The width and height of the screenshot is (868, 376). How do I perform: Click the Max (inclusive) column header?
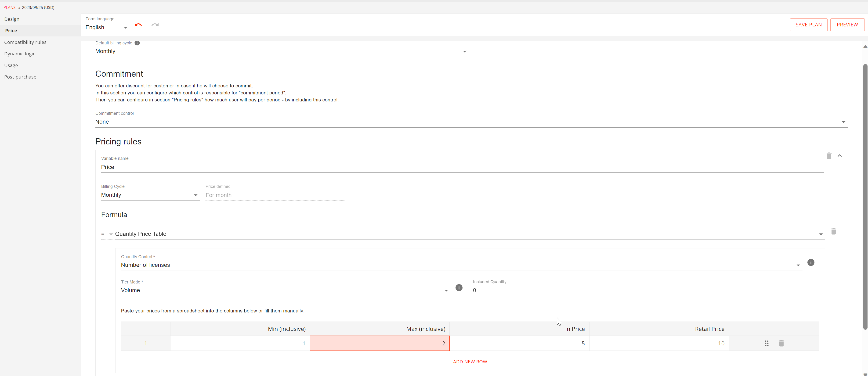pyautogui.click(x=380, y=329)
